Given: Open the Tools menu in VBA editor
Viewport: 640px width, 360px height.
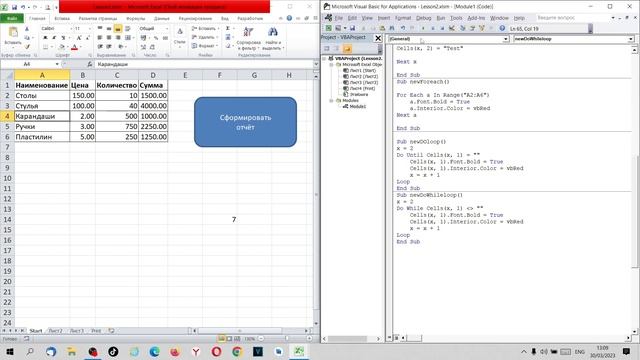Looking at the screenshot, I should 456,18.
